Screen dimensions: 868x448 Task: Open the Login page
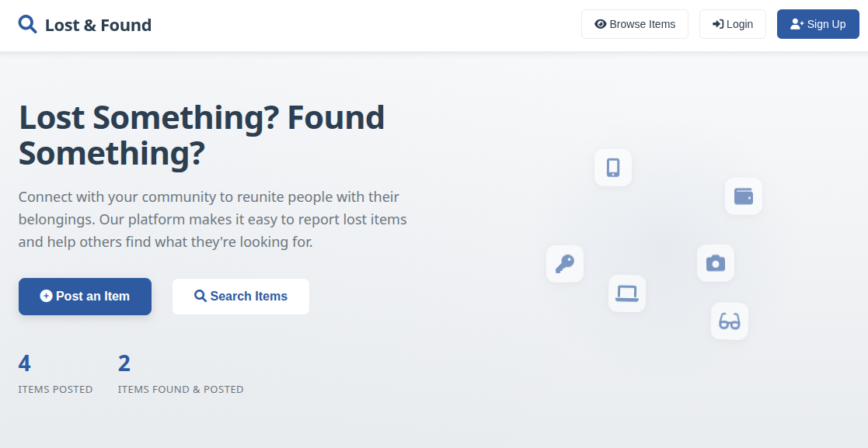pos(733,24)
